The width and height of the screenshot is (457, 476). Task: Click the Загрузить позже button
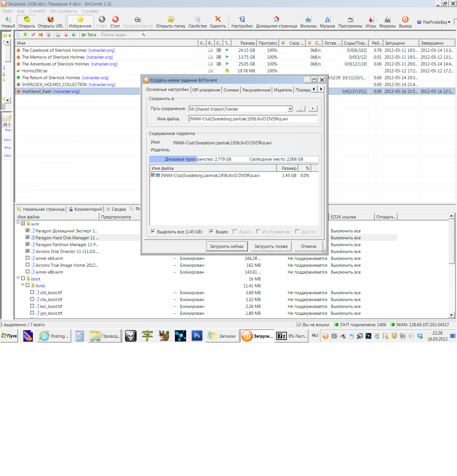pyautogui.click(x=271, y=247)
